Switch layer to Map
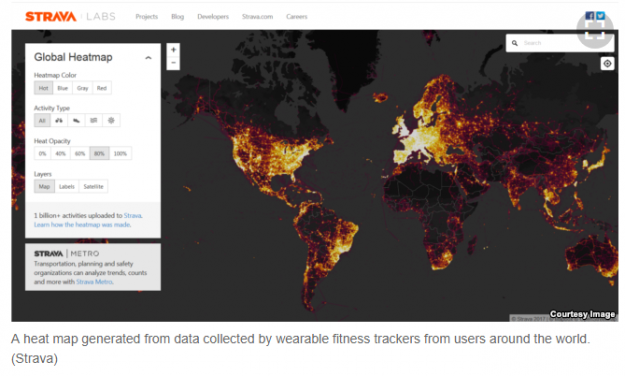Viewport: 625px width, 376px height. 44,187
